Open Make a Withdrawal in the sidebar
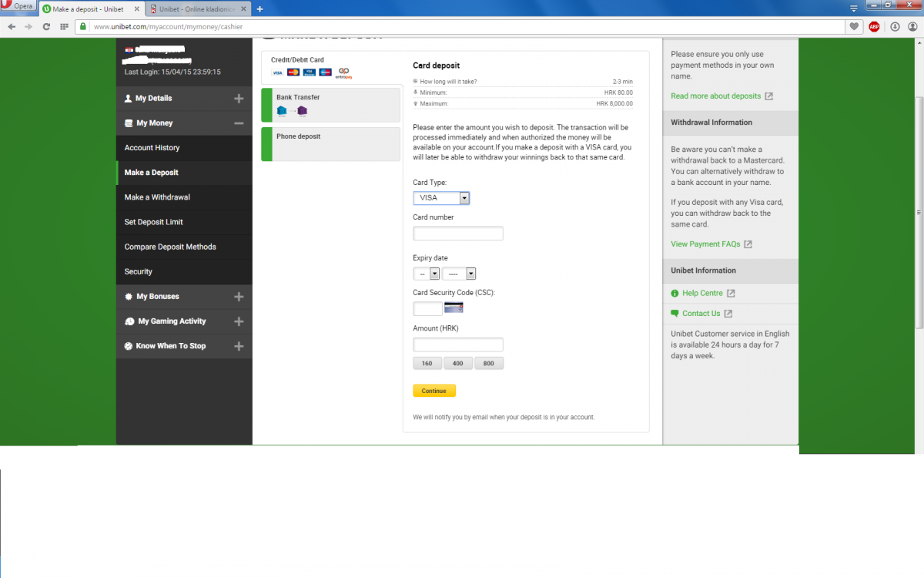This screenshot has height=578, width=924. pyautogui.click(x=184, y=197)
